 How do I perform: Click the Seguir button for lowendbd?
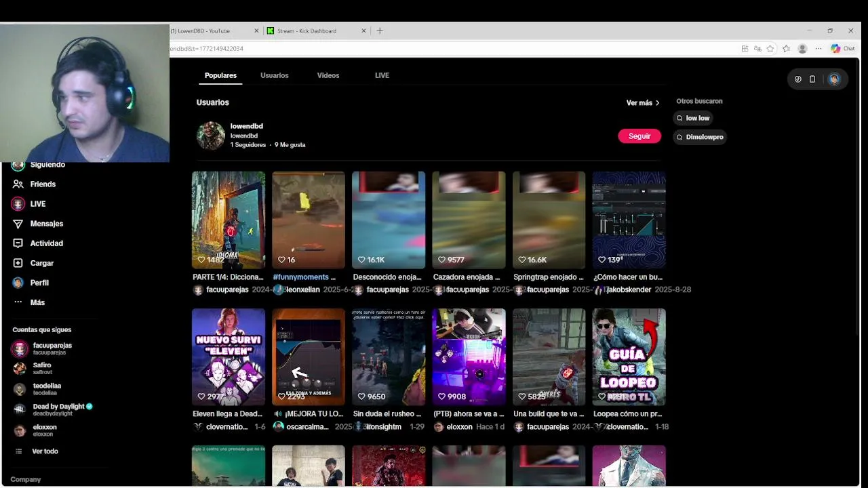[639, 136]
